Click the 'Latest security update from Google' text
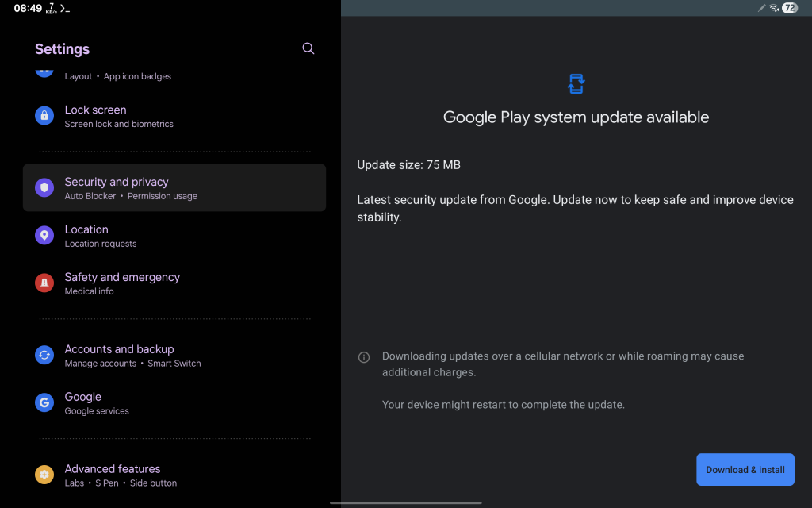This screenshot has width=812, height=508. pos(575,209)
